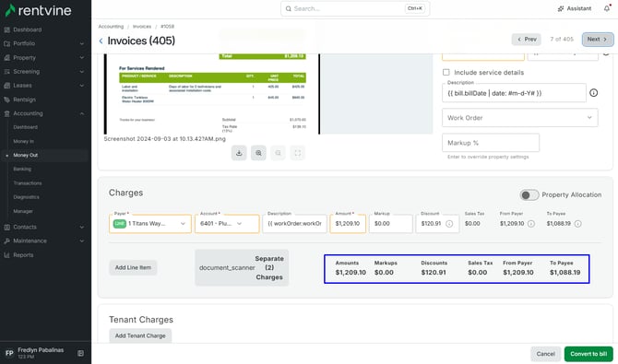This screenshot has height=364, width=618.
Task: Focus the global Search box
Action: 355,8
